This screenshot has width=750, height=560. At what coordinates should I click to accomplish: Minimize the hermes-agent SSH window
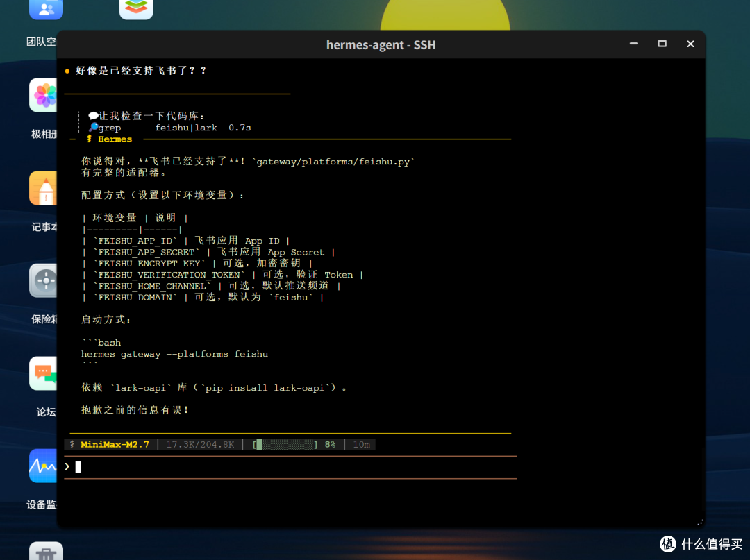pos(634,44)
